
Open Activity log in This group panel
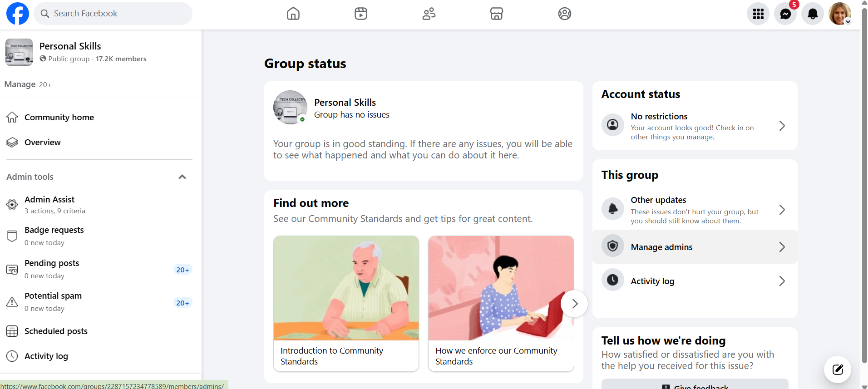coord(695,281)
